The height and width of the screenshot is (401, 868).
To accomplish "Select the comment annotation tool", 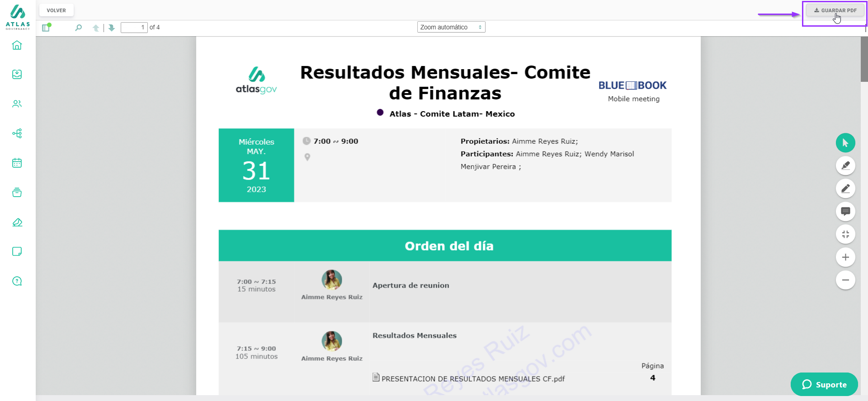I will pos(845,211).
